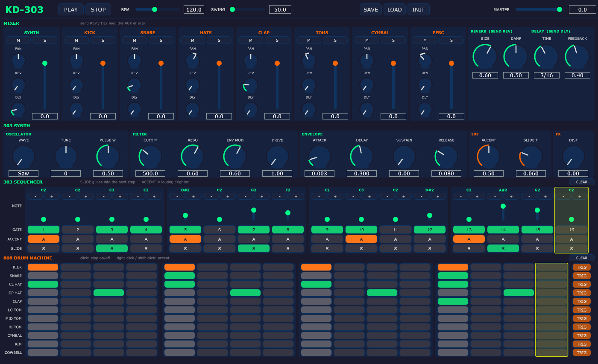Toggle gate on sequencer step 2

pos(78,230)
